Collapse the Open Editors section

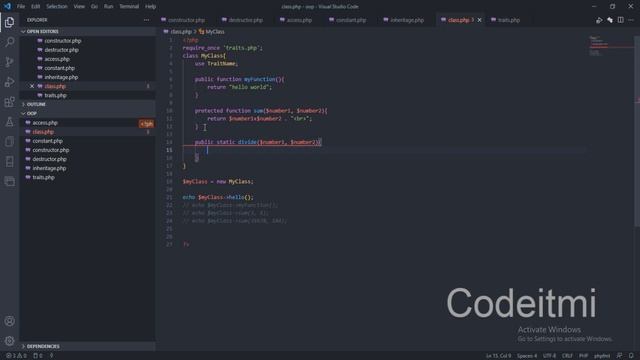coord(87,31)
